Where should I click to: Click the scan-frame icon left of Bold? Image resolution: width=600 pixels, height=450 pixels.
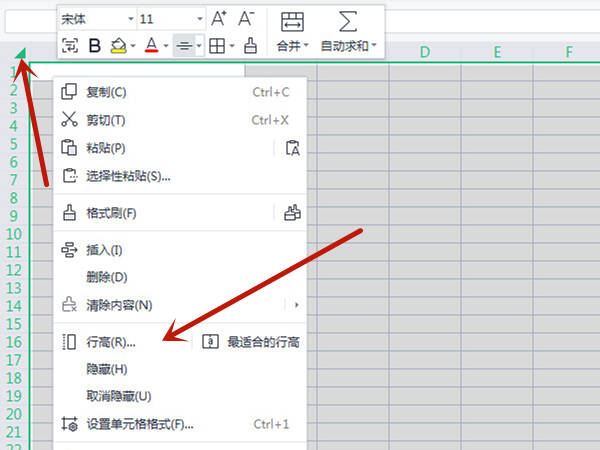point(70,46)
